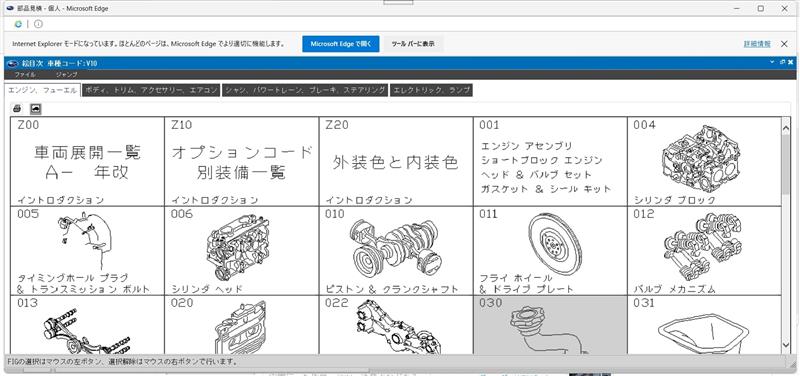This screenshot has height=376, width=800.
Task: Click the イントロダクション caption under Z00
Action: coord(61,200)
